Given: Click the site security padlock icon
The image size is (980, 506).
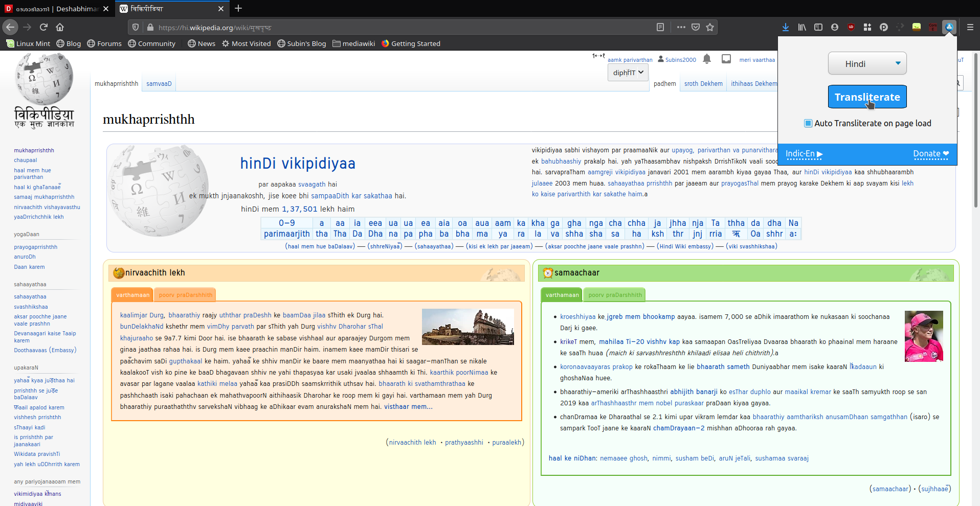Looking at the screenshot, I should tap(150, 27).
